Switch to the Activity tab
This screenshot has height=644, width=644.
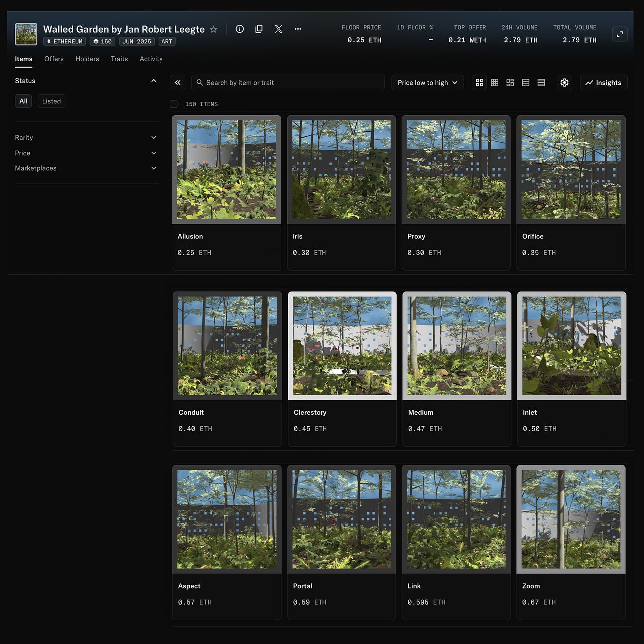point(151,59)
